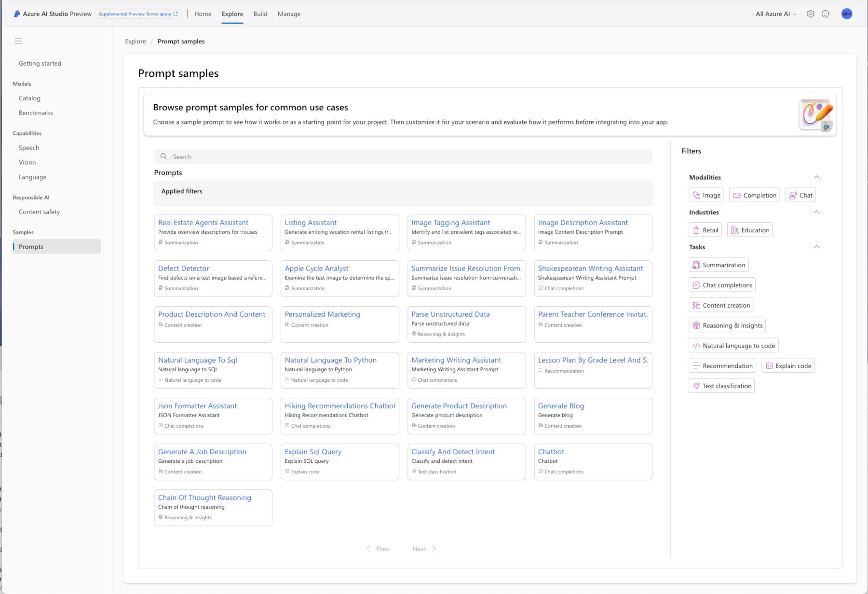Click the search magnifier icon
The image size is (868, 594).
[164, 156]
